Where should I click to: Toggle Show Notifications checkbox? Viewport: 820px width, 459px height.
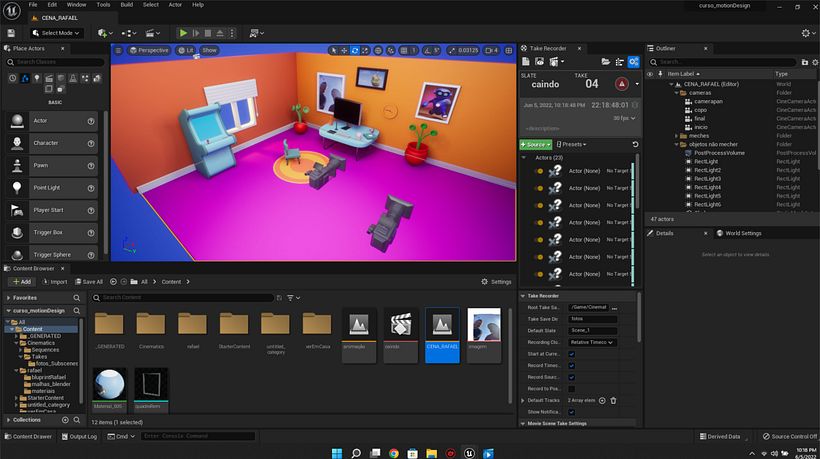click(x=571, y=412)
